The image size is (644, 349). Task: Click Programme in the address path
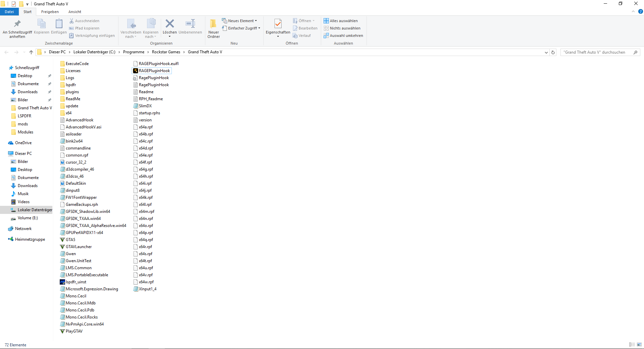click(134, 52)
